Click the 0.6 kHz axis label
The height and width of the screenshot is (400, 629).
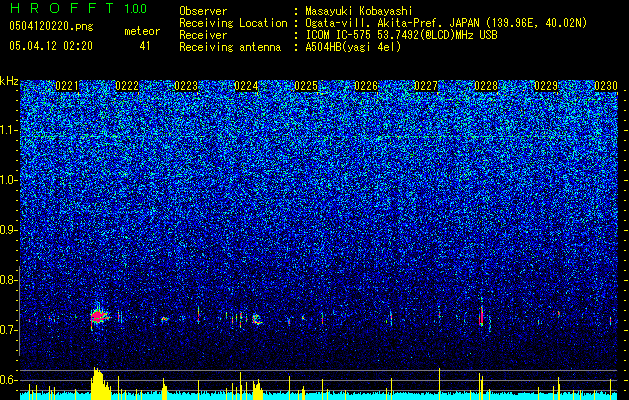coord(9,380)
